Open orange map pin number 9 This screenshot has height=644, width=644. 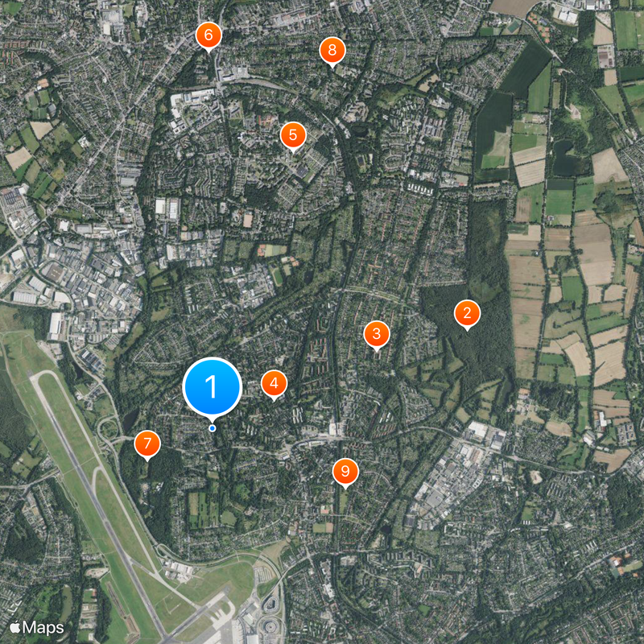pos(345,472)
